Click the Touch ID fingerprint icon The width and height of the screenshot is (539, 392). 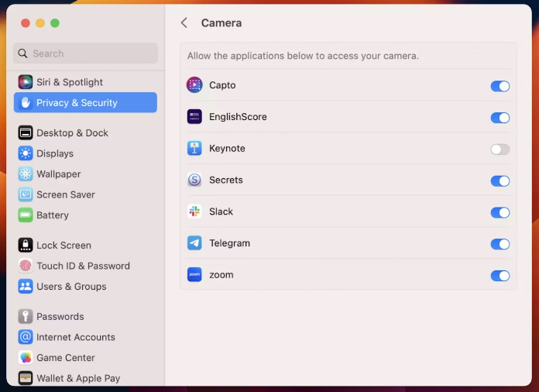tap(26, 266)
